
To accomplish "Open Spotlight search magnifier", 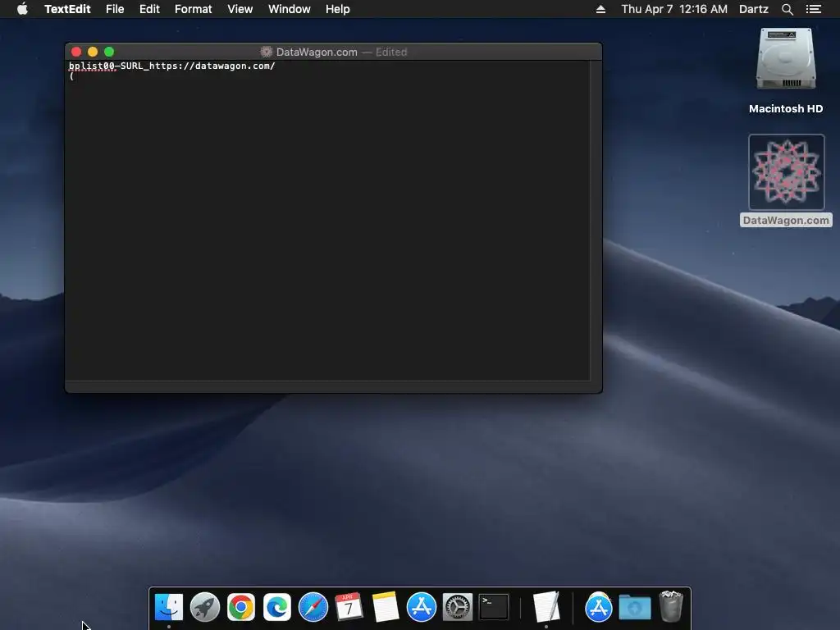I will point(787,9).
